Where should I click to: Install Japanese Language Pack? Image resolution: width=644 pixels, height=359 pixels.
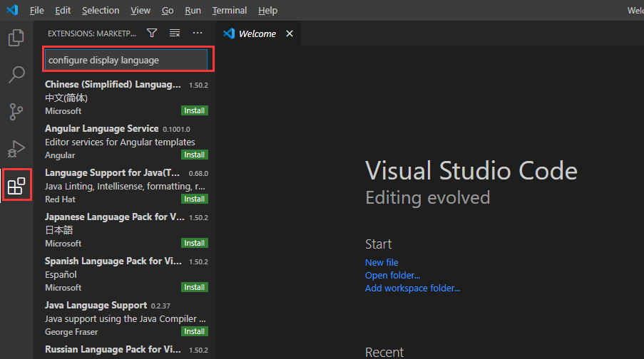click(x=194, y=243)
